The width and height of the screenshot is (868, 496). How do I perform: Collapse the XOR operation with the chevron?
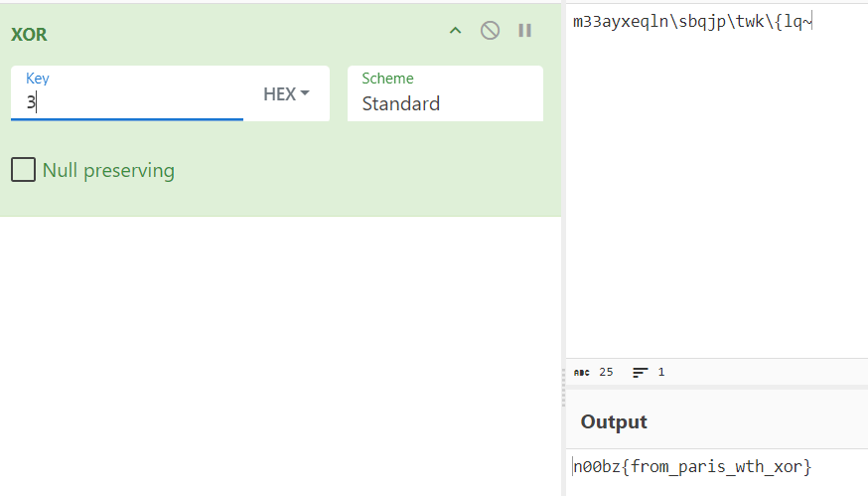tap(455, 31)
